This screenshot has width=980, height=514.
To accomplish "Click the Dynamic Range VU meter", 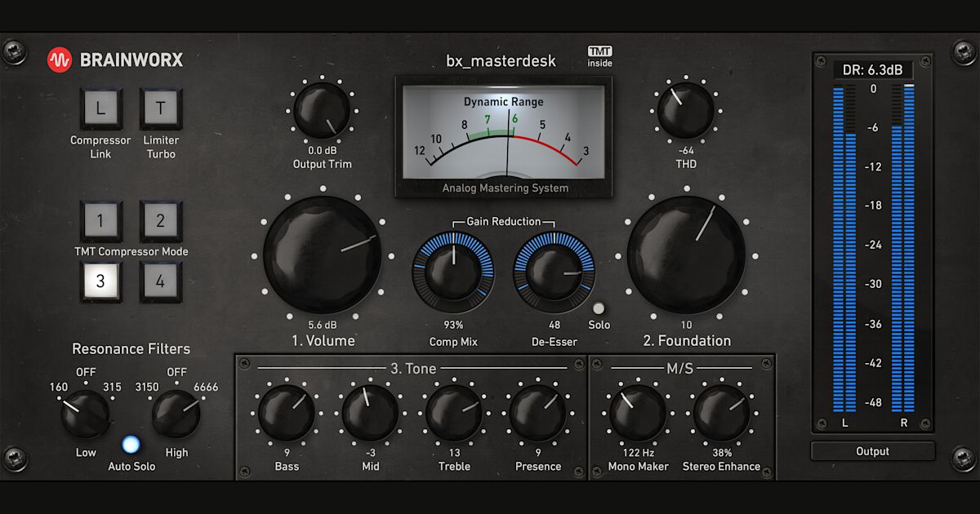I will pyautogui.click(x=503, y=132).
